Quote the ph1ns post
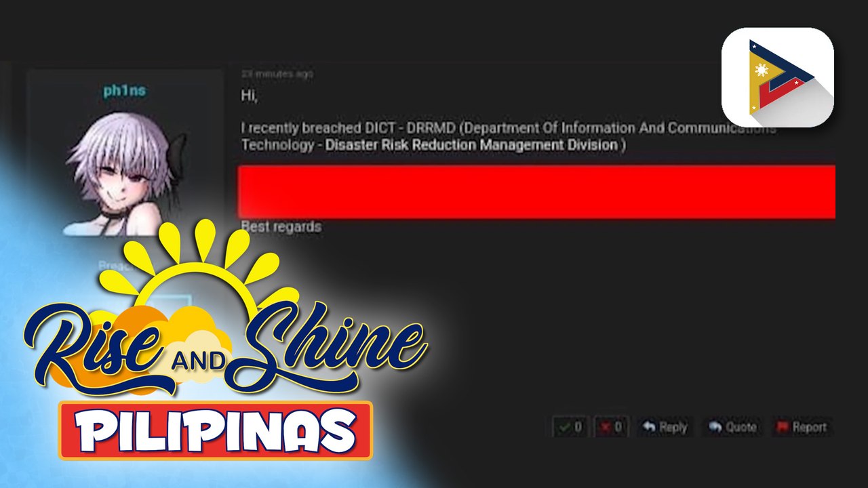This screenshot has height=488, width=868. [732, 427]
